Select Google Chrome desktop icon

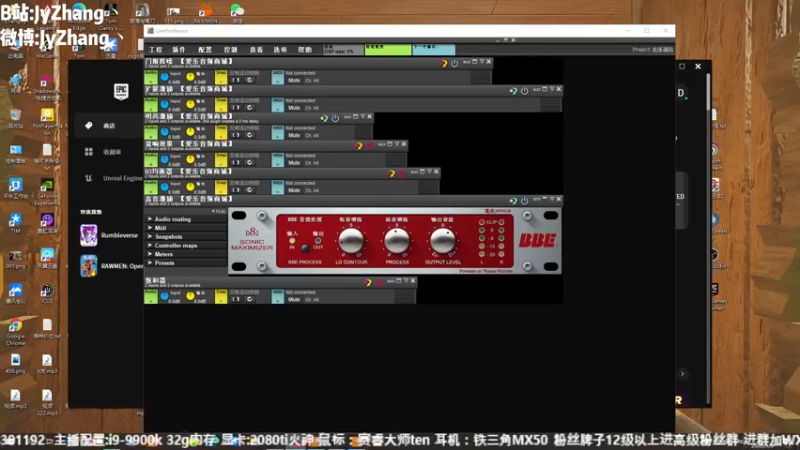[15, 332]
